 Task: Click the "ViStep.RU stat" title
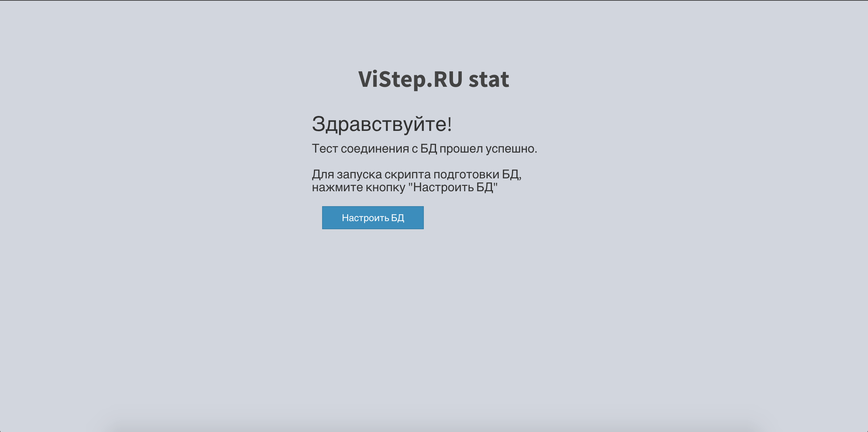pyautogui.click(x=434, y=80)
